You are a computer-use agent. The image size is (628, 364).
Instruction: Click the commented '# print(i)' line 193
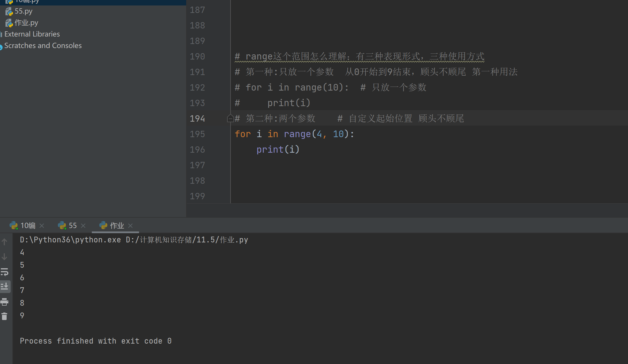tap(273, 103)
